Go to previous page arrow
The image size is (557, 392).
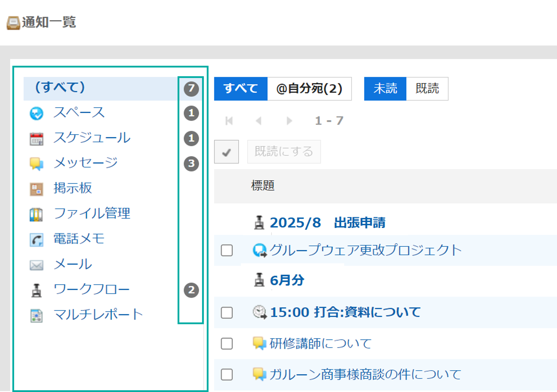(259, 121)
